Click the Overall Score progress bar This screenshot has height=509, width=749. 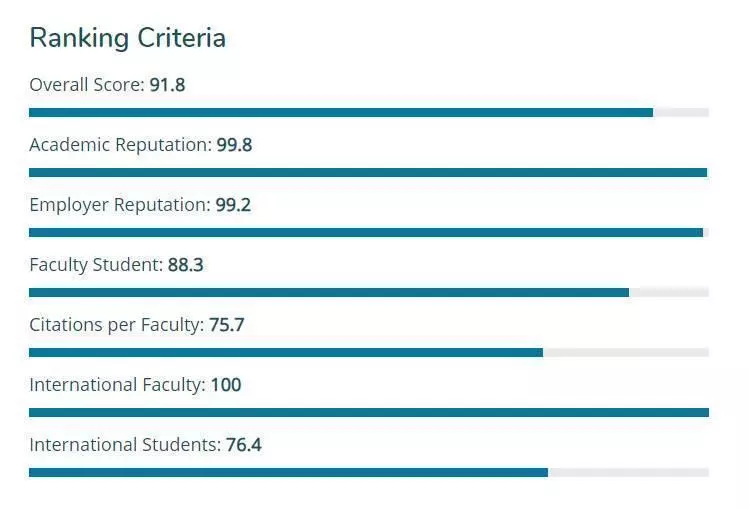pos(369,113)
